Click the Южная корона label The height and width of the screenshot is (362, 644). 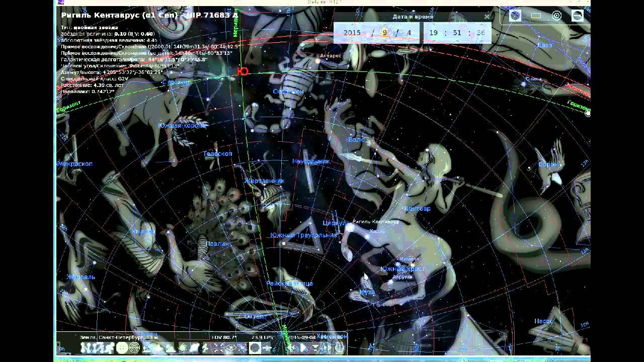(x=182, y=125)
